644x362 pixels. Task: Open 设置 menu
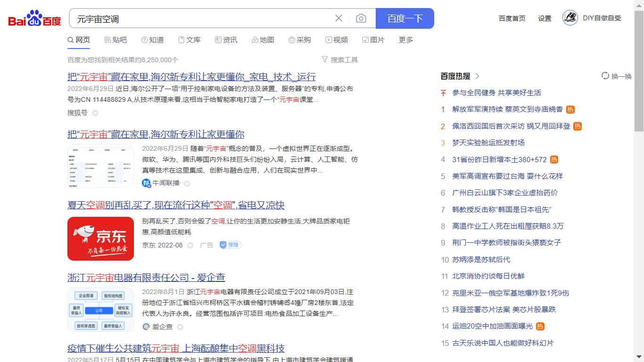click(545, 18)
